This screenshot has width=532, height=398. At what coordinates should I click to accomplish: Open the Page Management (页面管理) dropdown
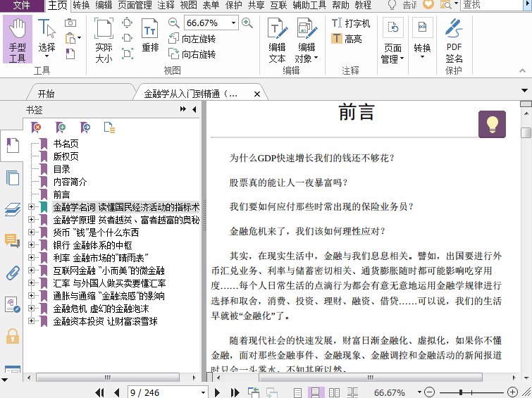[x=392, y=40]
